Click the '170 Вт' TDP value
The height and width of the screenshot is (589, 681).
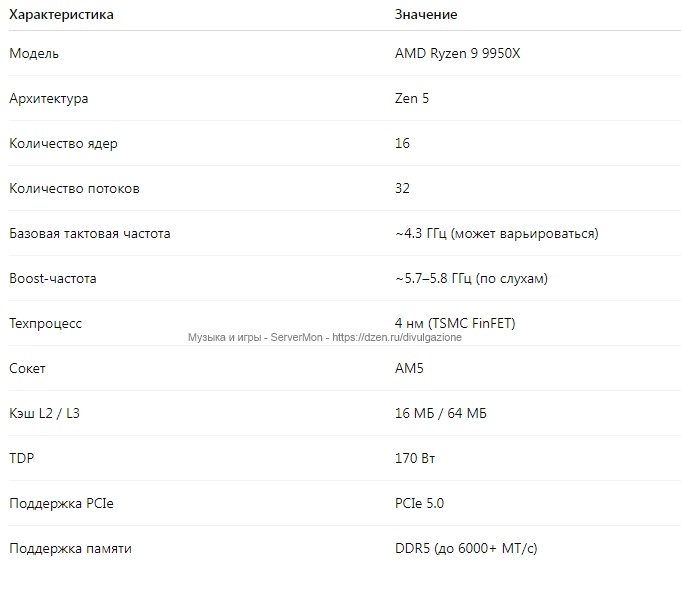click(415, 459)
